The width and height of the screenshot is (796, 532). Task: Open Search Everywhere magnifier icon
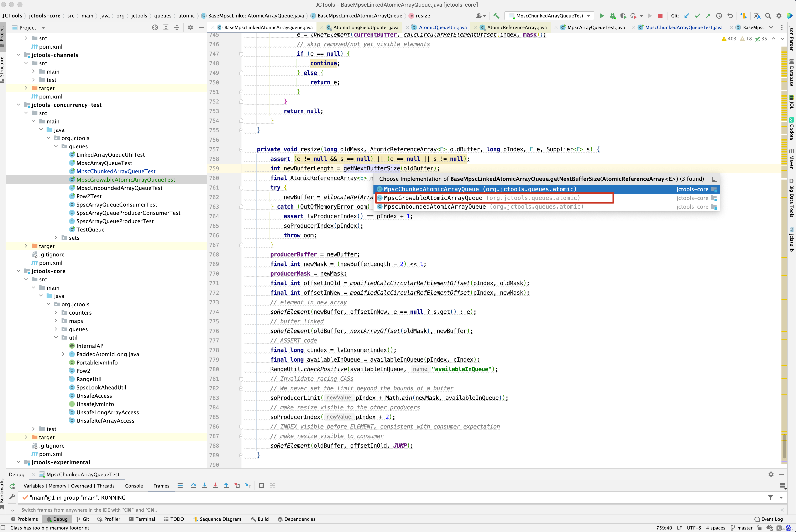click(x=768, y=16)
